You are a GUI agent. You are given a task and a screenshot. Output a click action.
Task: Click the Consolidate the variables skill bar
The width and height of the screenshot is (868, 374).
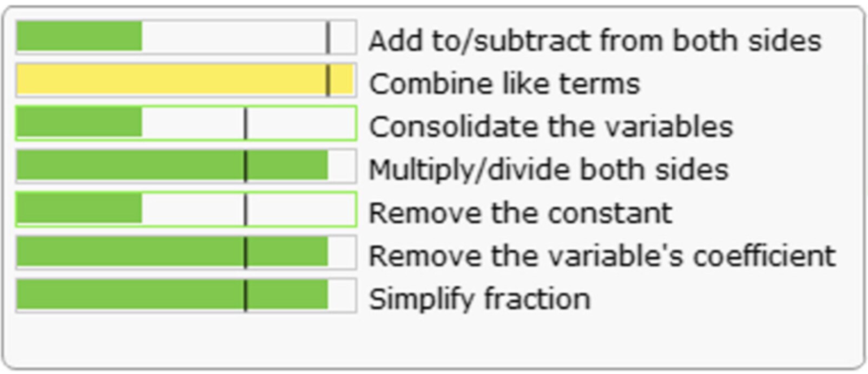click(x=186, y=123)
